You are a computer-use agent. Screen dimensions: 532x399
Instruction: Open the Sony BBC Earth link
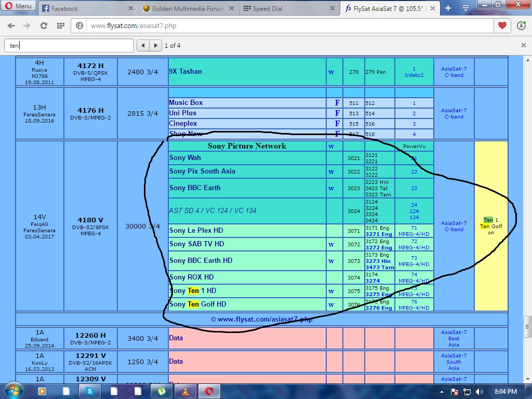point(195,188)
